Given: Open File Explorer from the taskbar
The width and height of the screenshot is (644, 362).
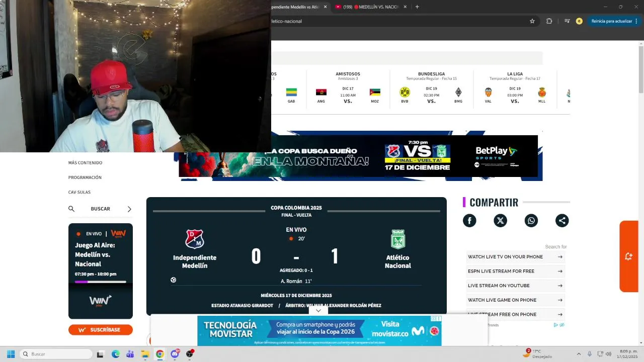Looking at the screenshot, I should (x=145, y=354).
